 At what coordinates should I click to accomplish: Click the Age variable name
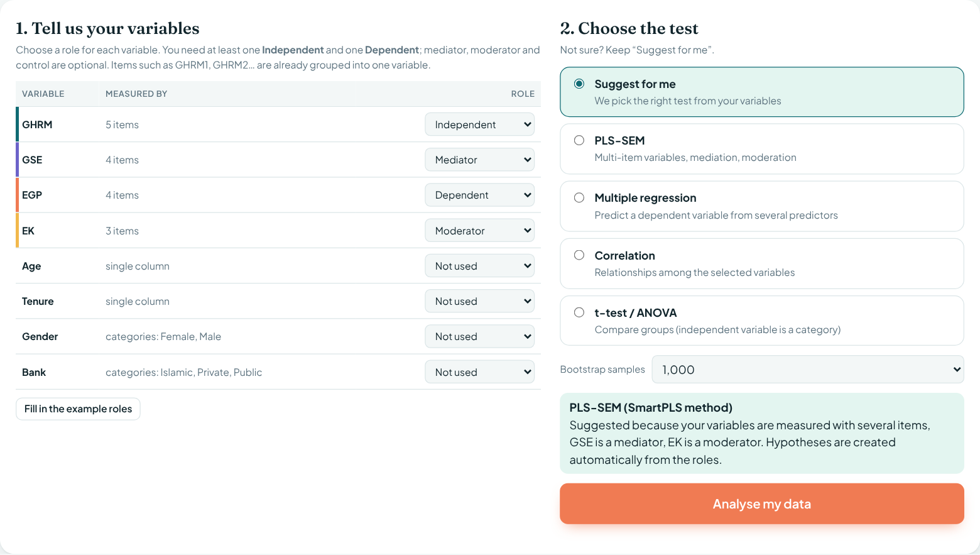point(31,266)
